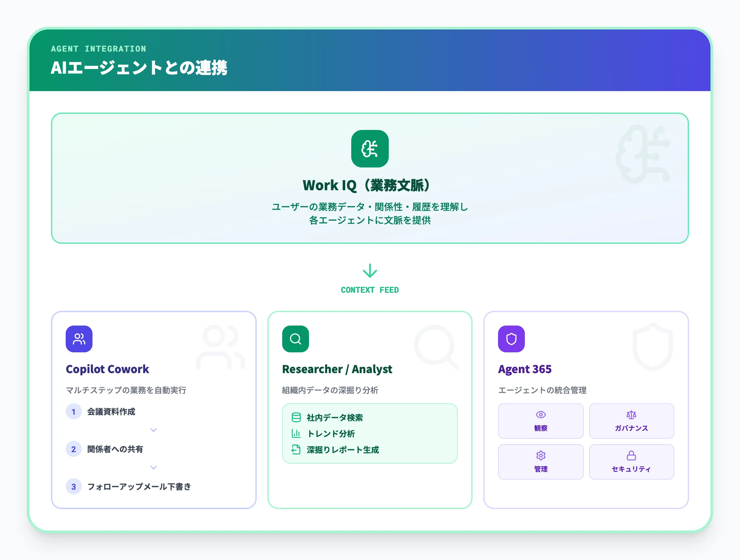Image resolution: width=740 pixels, height=560 pixels.
Task: Click the Work IQ brain icon
Action: (x=369, y=149)
